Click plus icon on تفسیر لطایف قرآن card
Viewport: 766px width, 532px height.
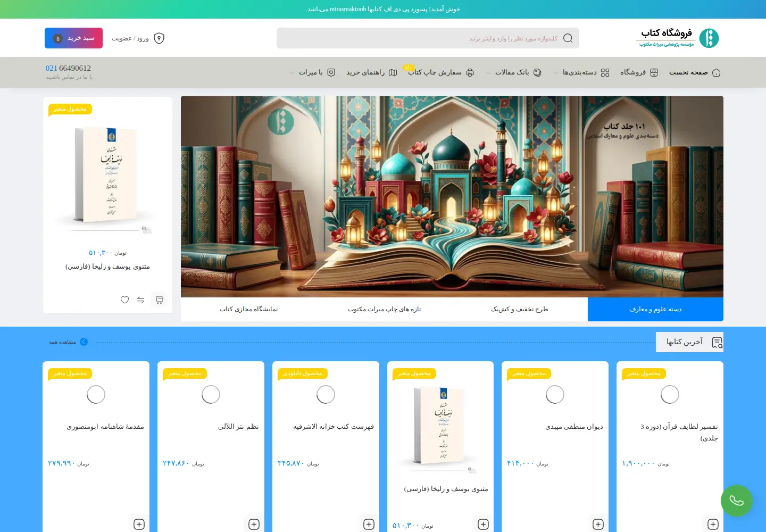(713, 524)
